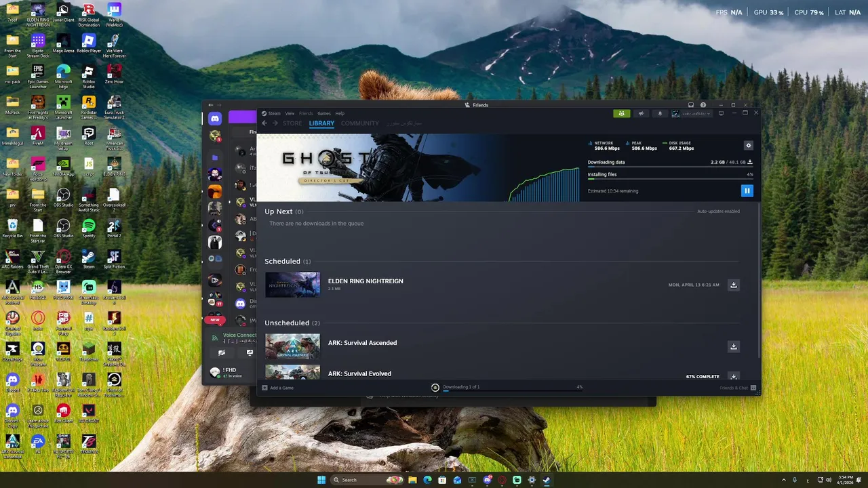Screen dimensions: 868x488
Task: Go forward with Steam's forward arrow
Action: coord(274,123)
